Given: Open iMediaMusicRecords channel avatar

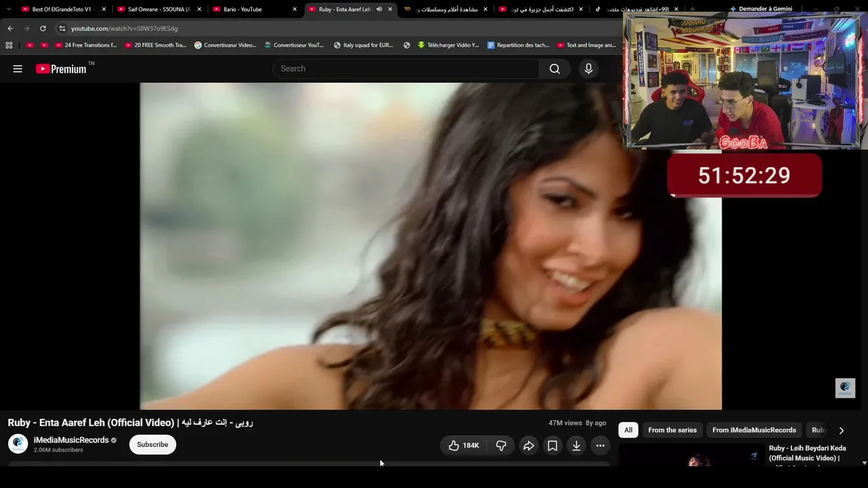Looking at the screenshot, I should click(18, 444).
